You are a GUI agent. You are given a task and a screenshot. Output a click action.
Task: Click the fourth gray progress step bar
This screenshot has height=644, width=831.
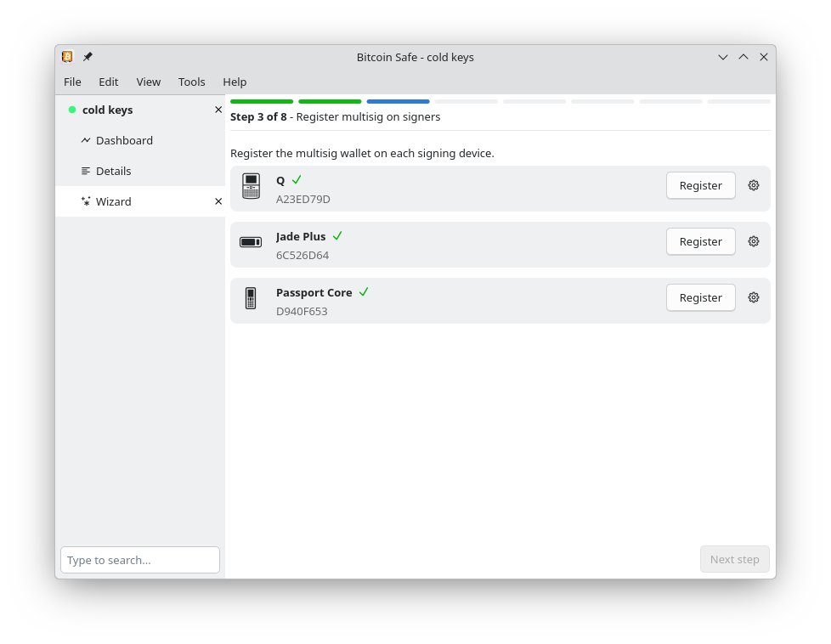(466, 101)
